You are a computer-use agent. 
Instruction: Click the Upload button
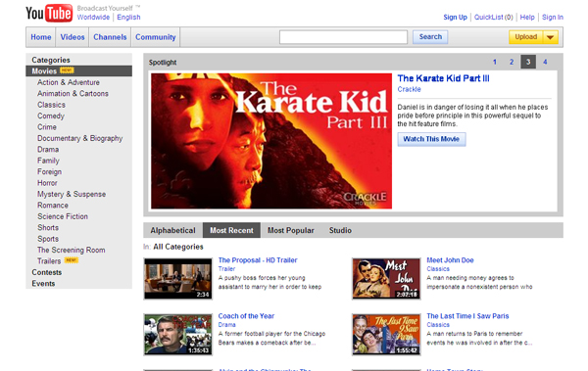tap(525, 37)
